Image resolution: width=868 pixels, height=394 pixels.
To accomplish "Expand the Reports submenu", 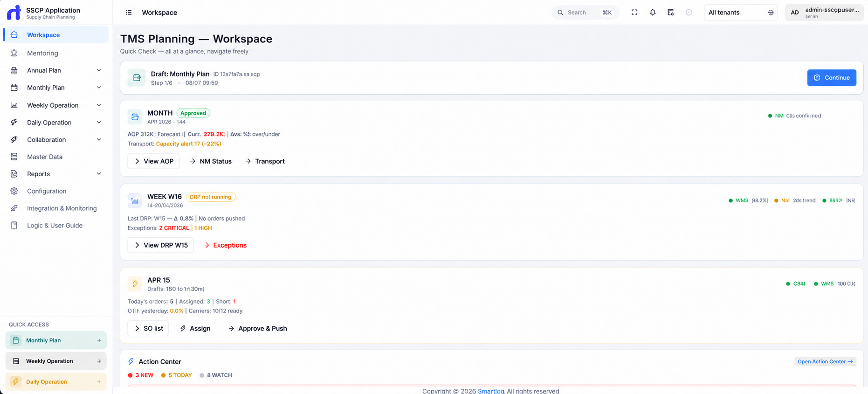I will pyautogui.click(x=99, y=174).
